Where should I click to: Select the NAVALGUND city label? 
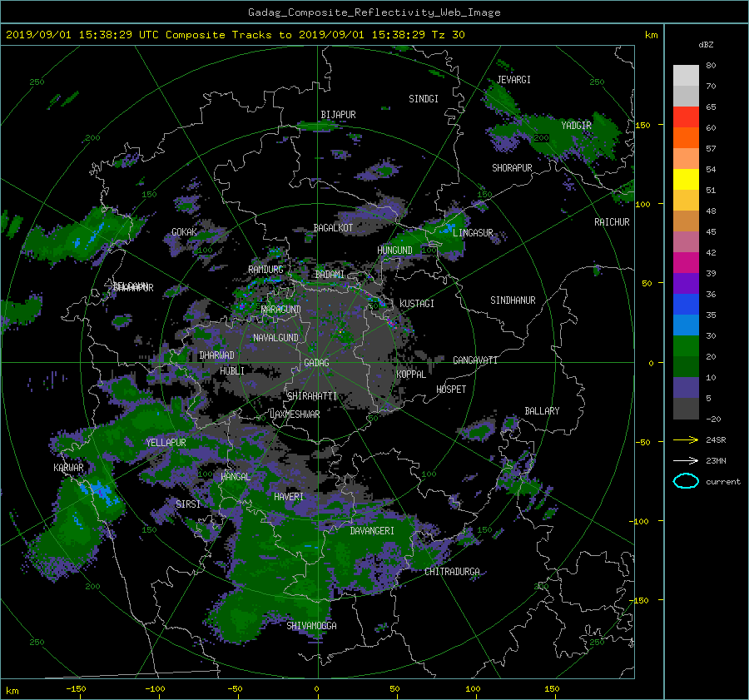[275, 338]
